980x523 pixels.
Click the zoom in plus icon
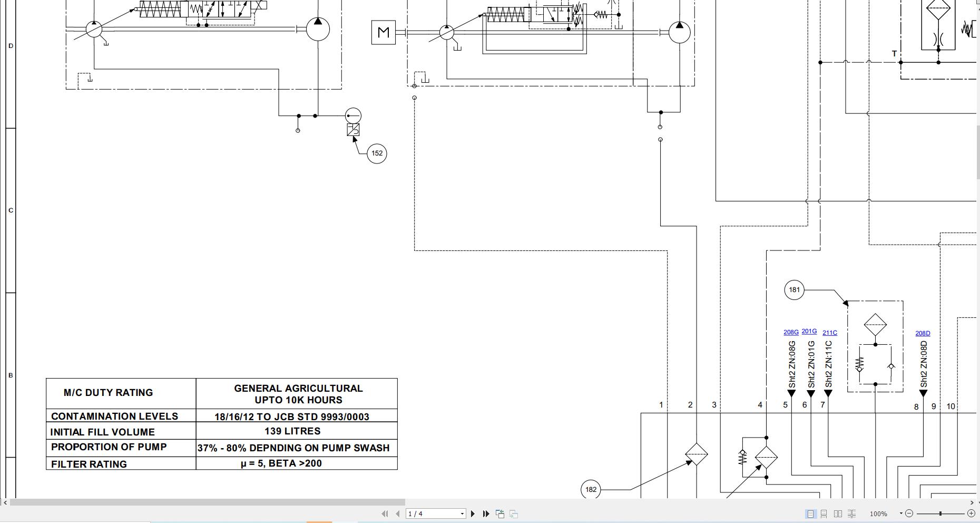pos(971,513)
